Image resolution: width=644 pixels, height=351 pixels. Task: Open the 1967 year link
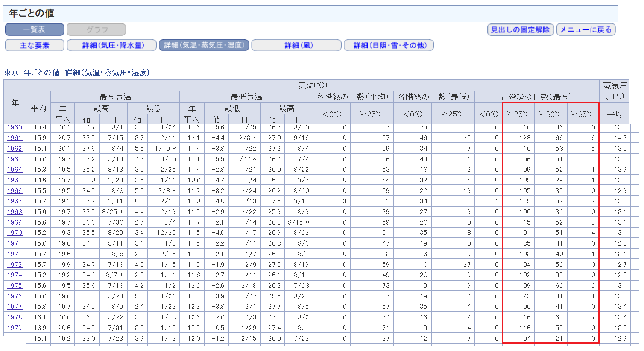click(x=15, y=201)
